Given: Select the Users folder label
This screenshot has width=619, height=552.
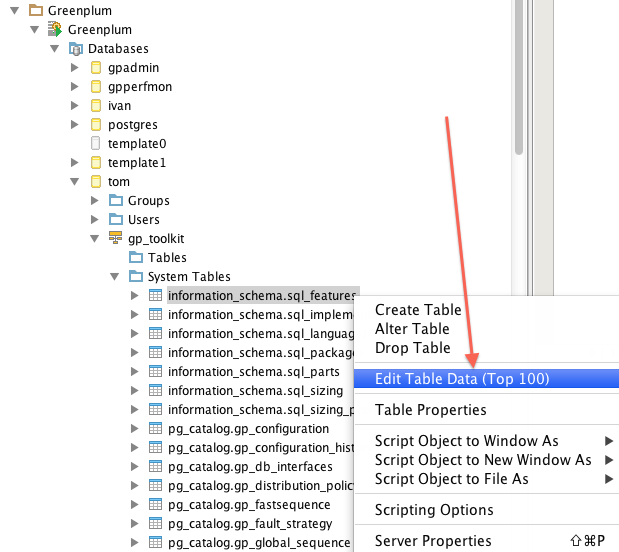Looking at the screenshot, I should click(144, 219).
